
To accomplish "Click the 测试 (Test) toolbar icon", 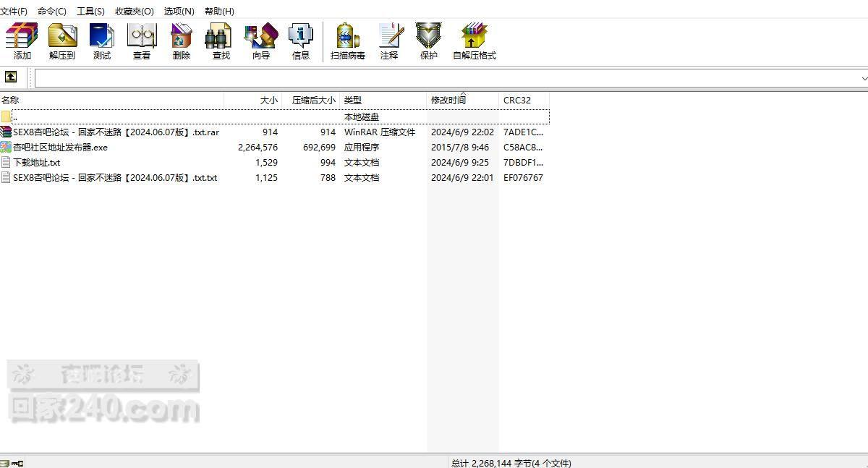I will point(102,35).
